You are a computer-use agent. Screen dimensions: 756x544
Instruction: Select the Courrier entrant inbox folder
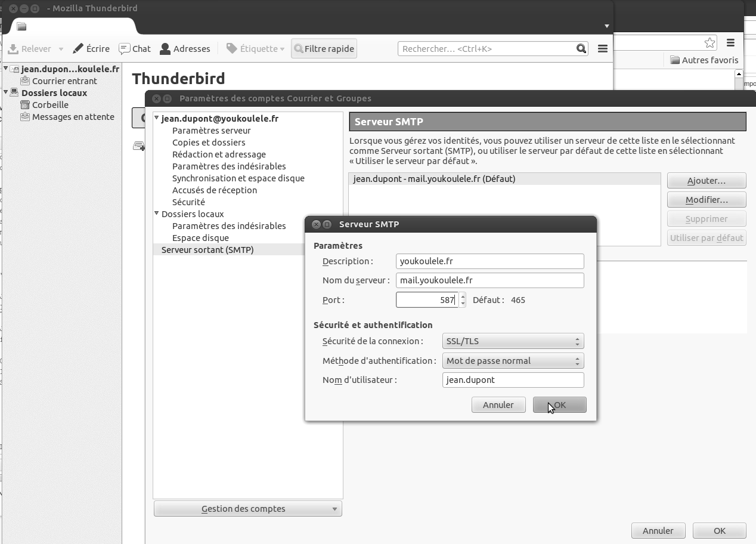(x=64, y=81)
